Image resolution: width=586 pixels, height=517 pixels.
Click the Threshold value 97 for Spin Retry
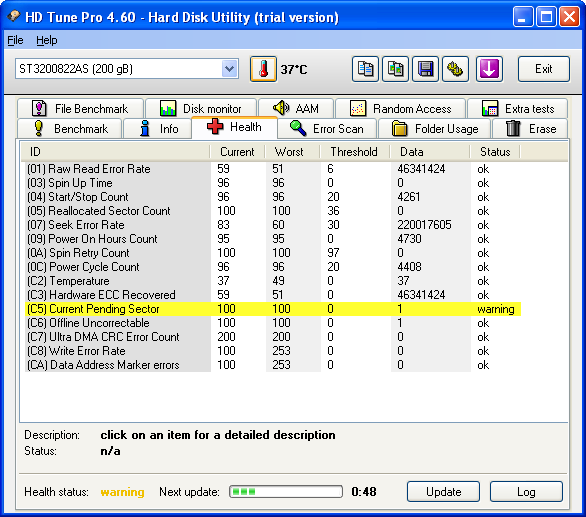(333, 253)
